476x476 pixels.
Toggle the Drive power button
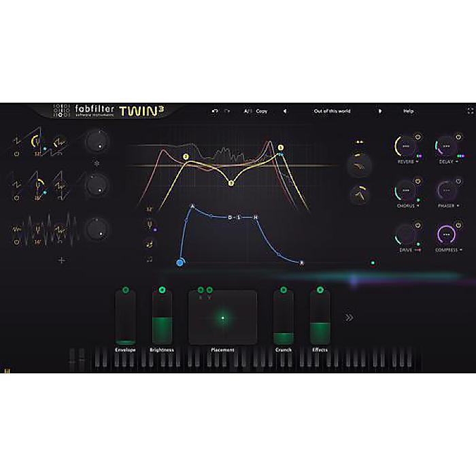click(418, 225)
